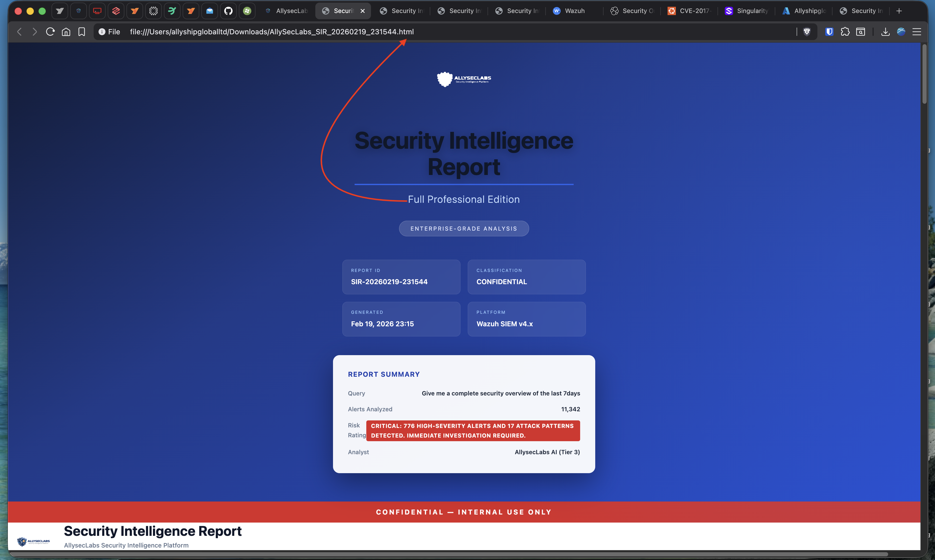935x560 pixels.
Task: Open Brave Shields lion icon
Action: (x=807, y=32)
